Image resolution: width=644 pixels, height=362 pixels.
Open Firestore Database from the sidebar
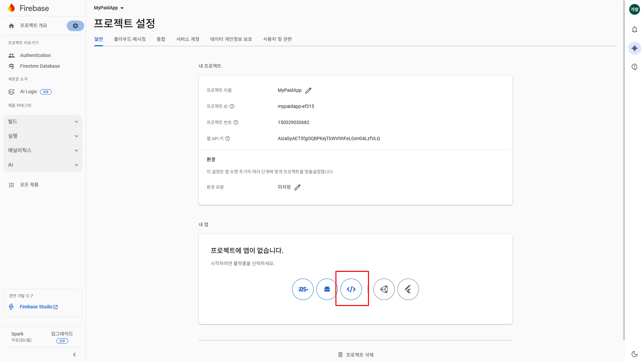click(x=40, y=66)
